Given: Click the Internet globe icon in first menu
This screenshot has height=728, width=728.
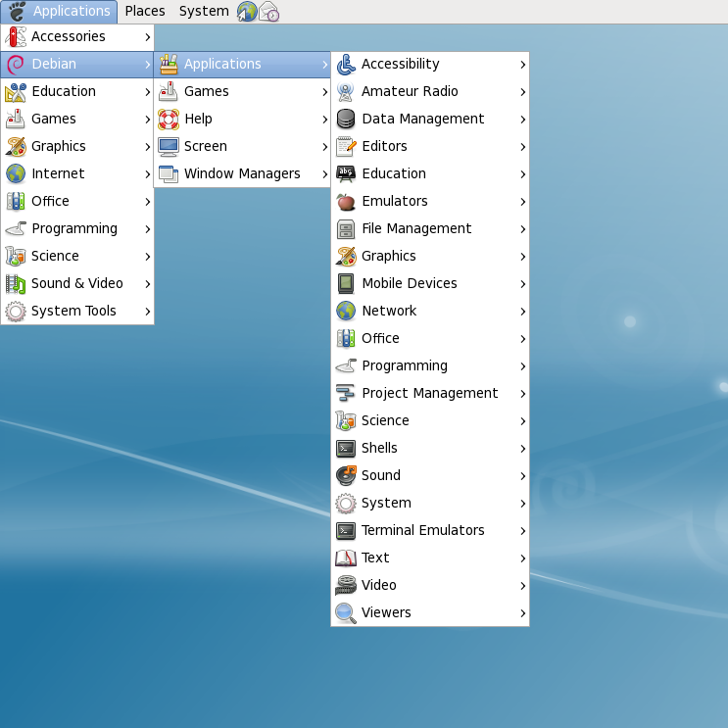Looking at the screenshot, I should (x=16, y=173).
